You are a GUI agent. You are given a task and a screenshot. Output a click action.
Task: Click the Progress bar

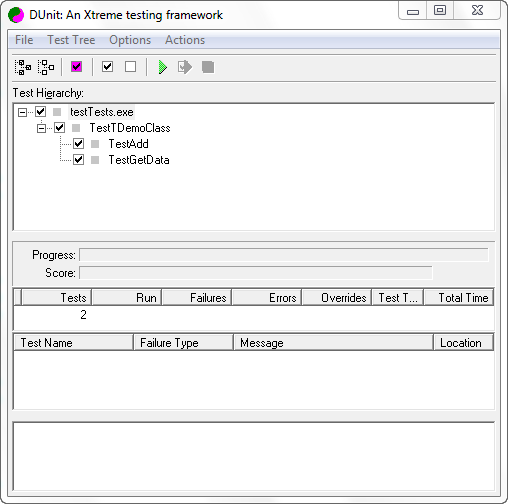point(284,255)
